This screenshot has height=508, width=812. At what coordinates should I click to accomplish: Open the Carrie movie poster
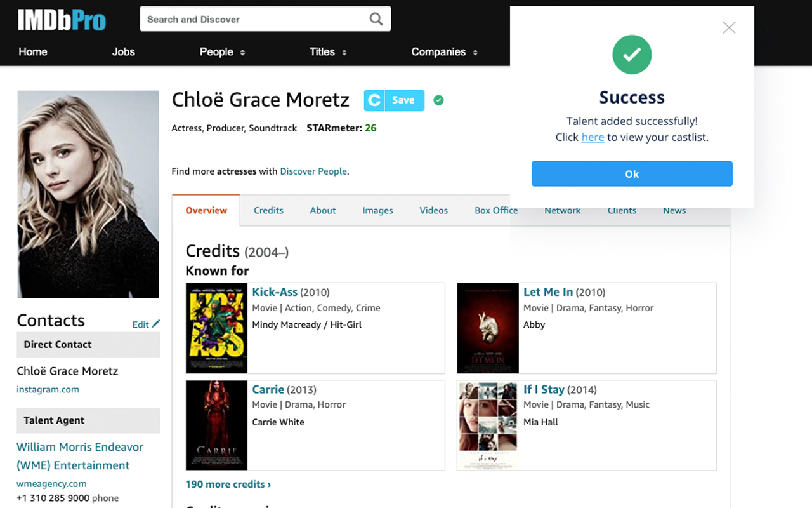pos(216,425)
